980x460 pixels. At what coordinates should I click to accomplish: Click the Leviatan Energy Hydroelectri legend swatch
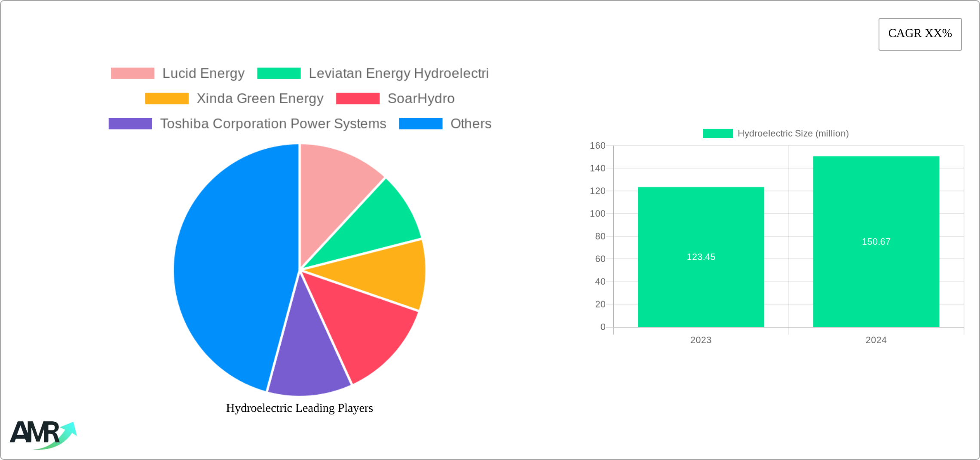point(280,73)
